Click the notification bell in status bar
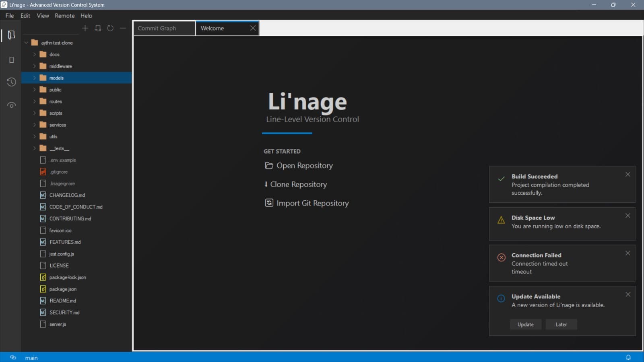 pyautogui.click(x=628, y=357)
